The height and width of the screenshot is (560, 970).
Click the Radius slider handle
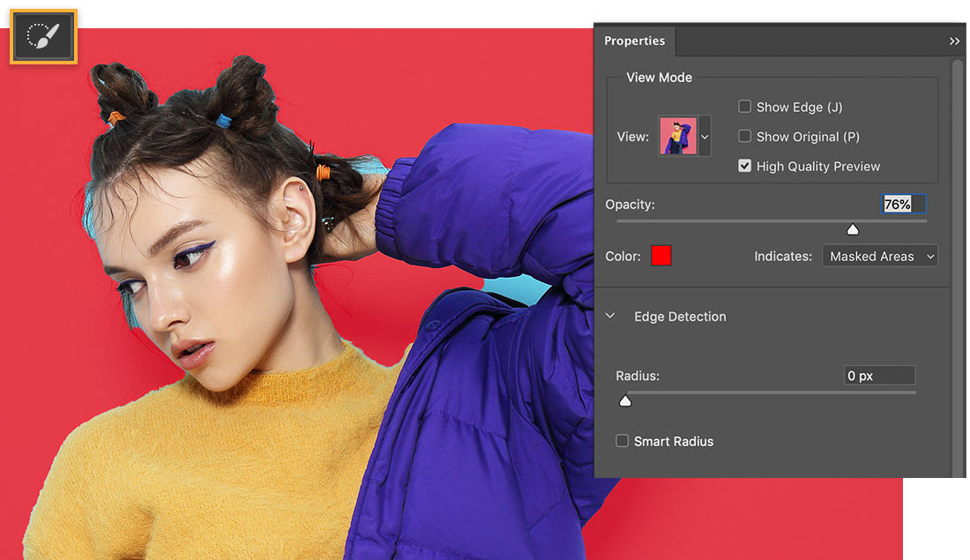tap(625, 400)
